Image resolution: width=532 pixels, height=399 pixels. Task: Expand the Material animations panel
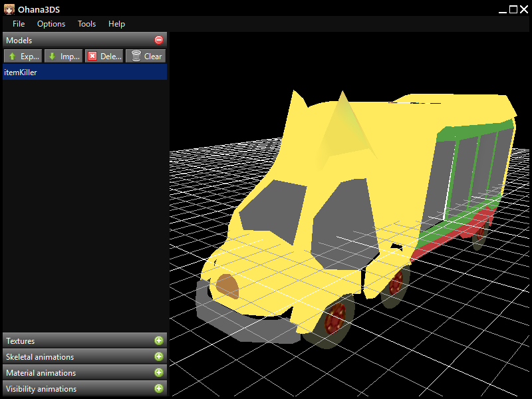point(159,372)
